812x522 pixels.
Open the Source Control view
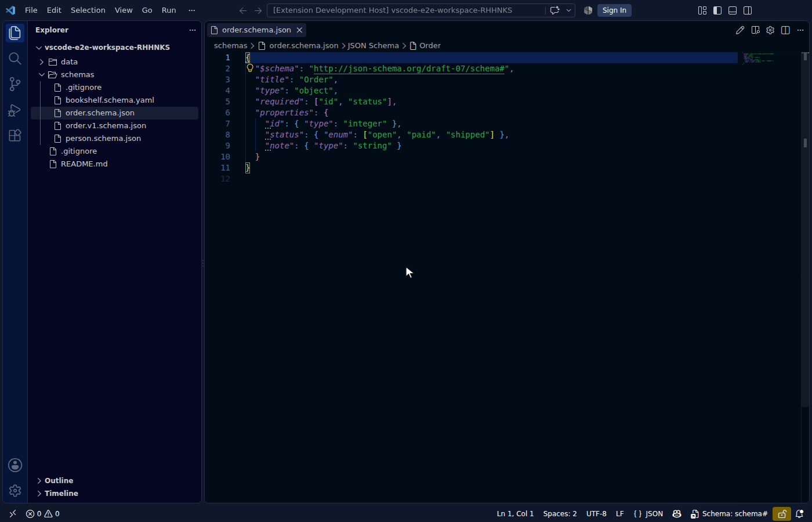coord(15,84)
